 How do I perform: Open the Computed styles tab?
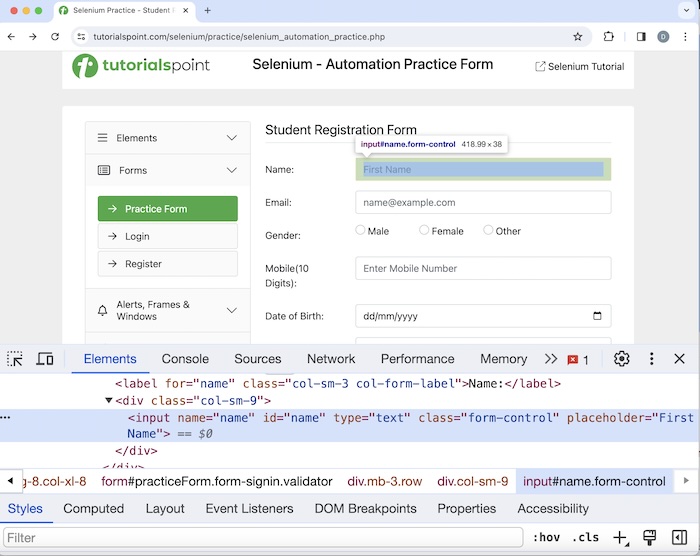(x=93, y=508)
